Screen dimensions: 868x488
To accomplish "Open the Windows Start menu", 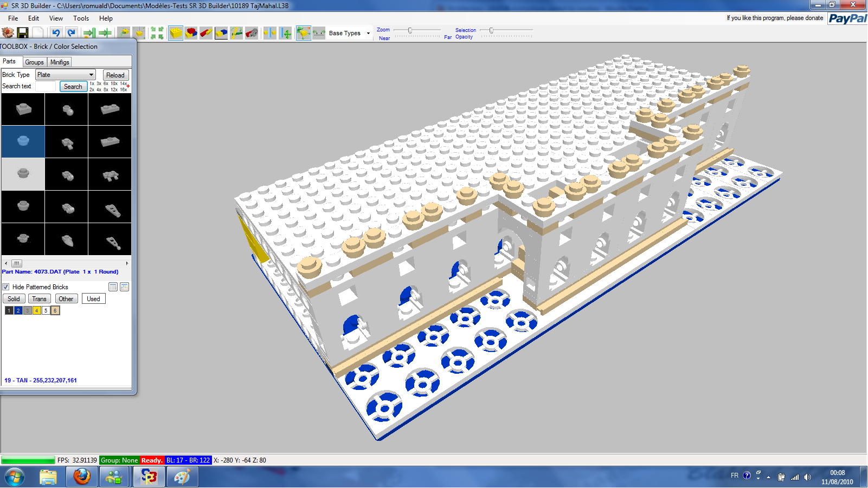I will point(14,477).
